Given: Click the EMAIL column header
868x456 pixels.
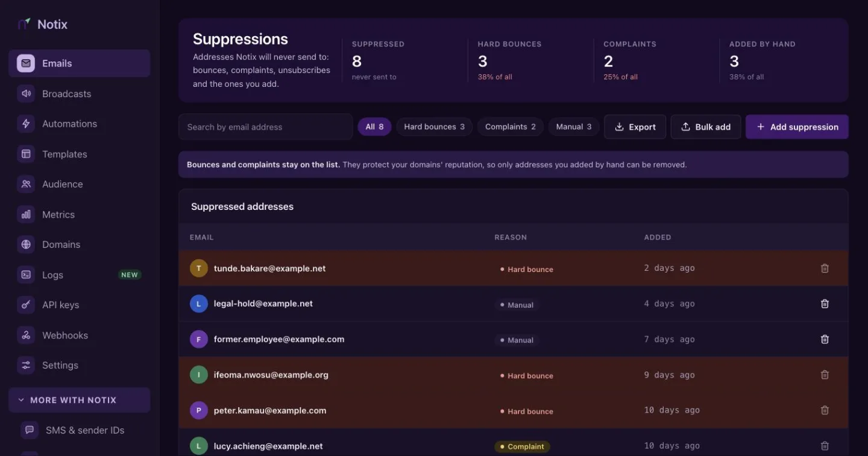Looking at the screenshot, I should (x=201, y=237).
